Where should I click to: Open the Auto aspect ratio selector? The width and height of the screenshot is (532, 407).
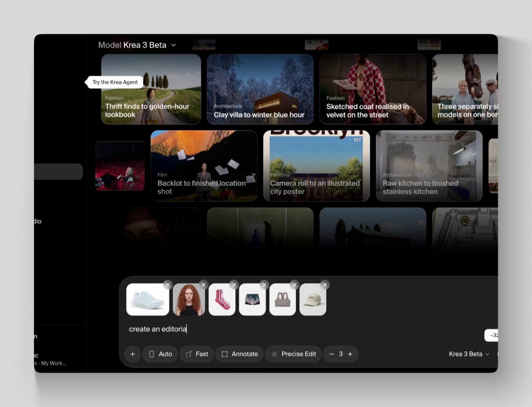[x=160, y=354]
